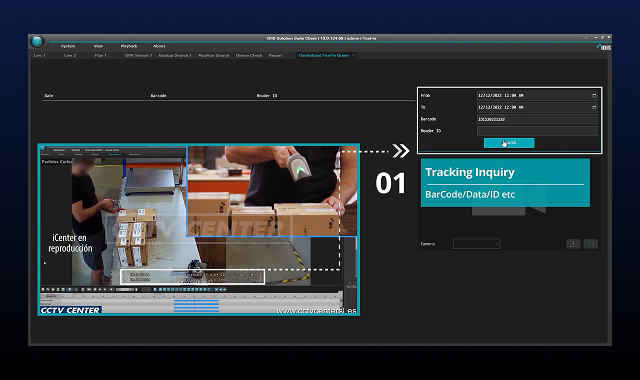Screen dimensions: 640x380
Task: Switch to the Live 2 tab
Action: pos(70,55)
